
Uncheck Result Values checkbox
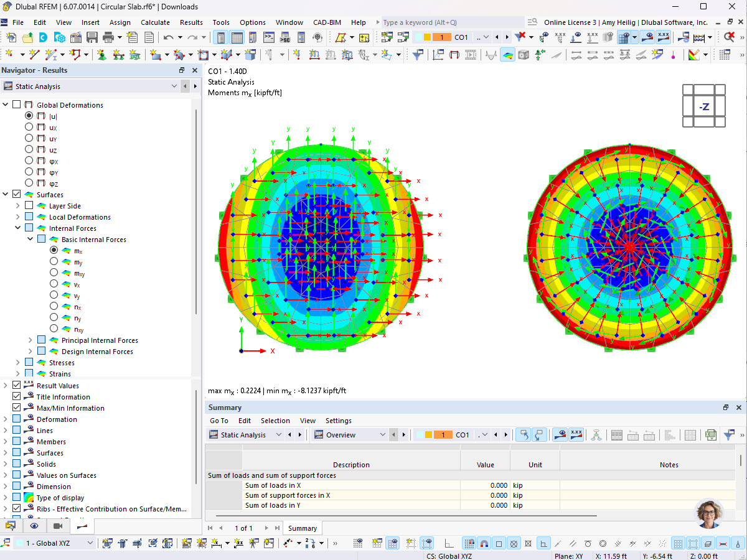click(17, 385)
